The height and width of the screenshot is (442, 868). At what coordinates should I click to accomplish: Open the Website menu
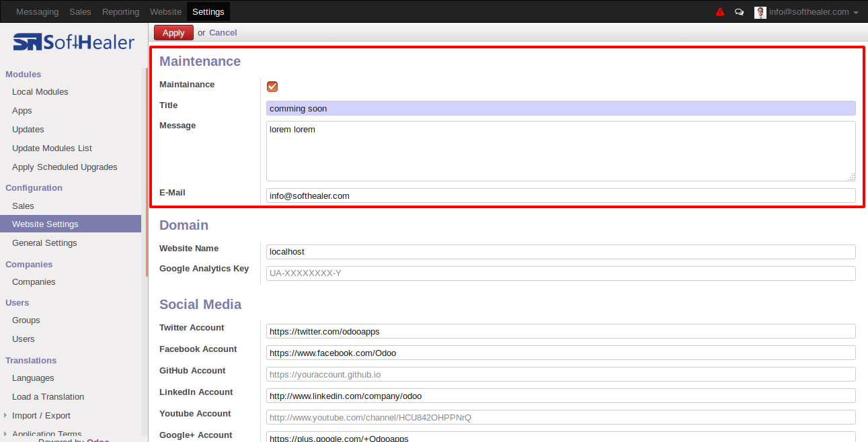tap(165, 11)
